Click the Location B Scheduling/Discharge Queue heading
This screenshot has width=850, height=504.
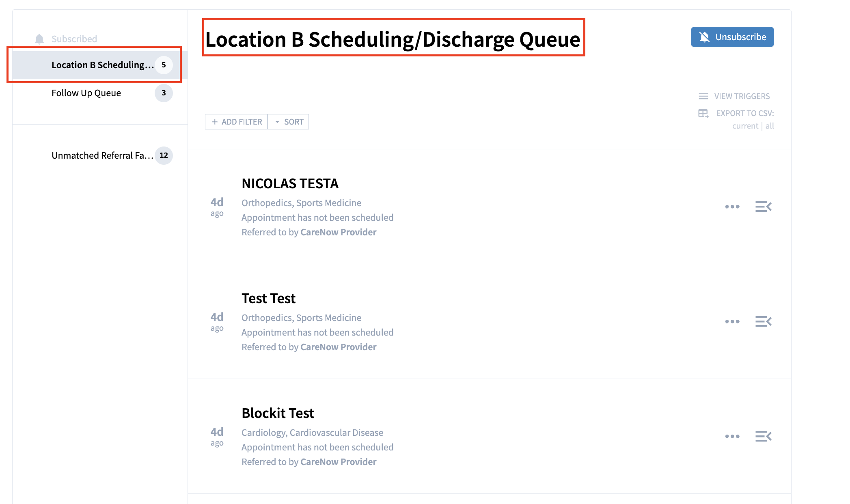point(393,39)
